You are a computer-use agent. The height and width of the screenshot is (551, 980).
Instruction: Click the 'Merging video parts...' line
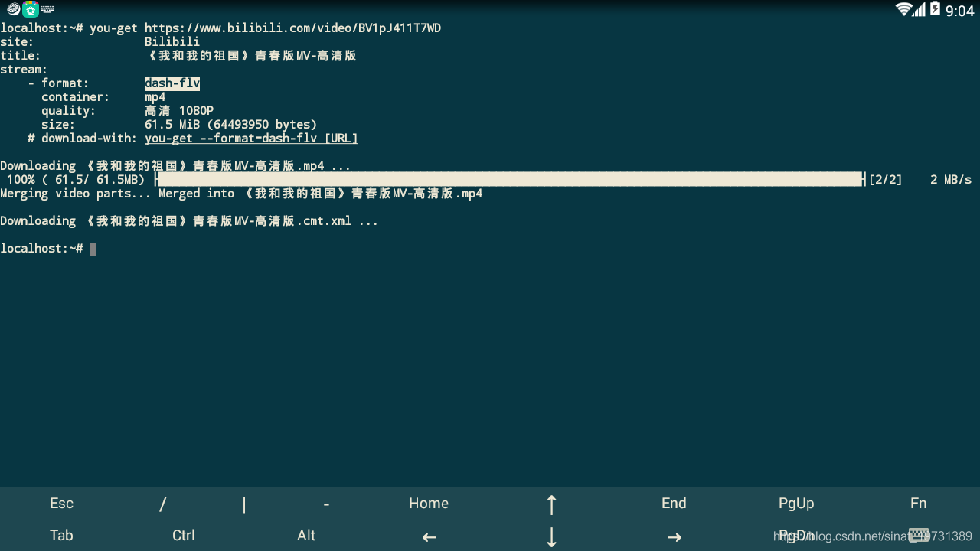click(241, 194)
